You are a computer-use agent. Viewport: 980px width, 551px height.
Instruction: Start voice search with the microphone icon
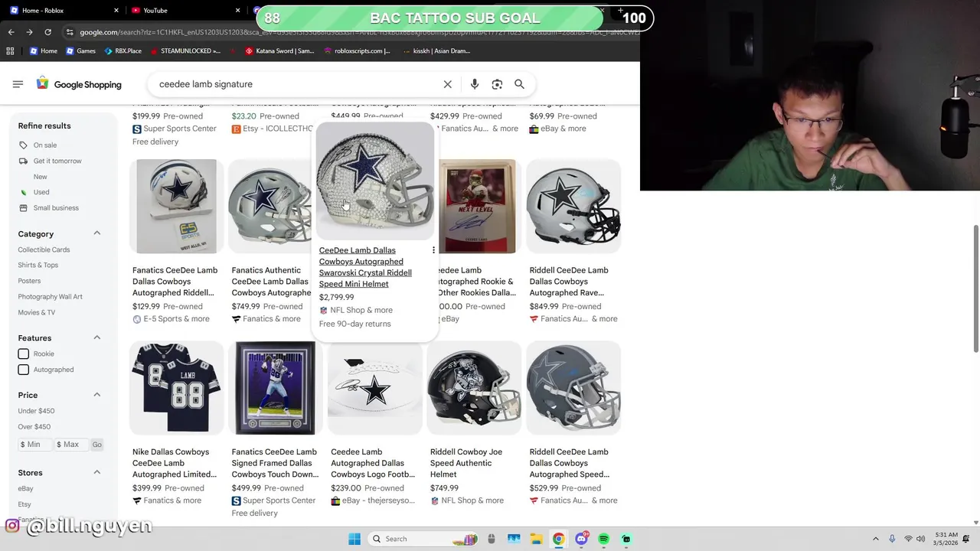[475, 84]
